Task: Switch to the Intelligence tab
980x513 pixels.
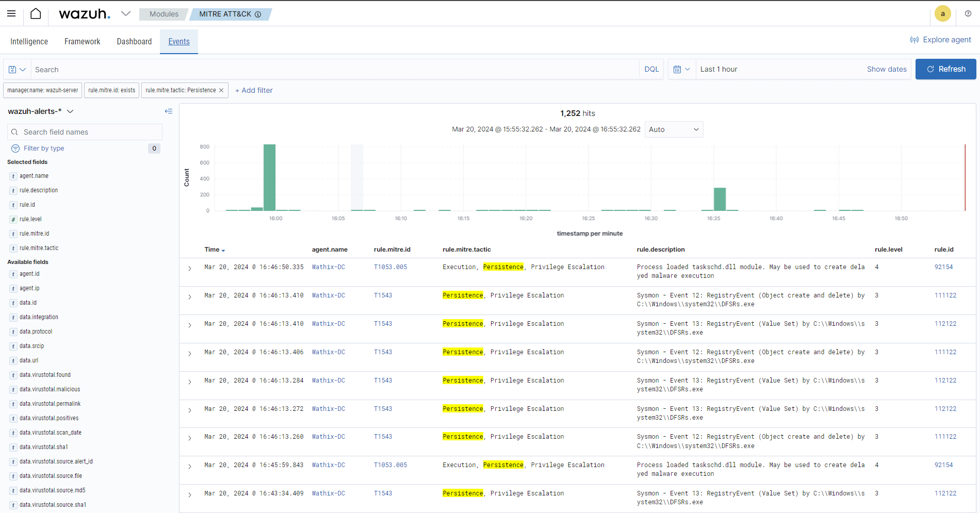Action: coord(29,42)
